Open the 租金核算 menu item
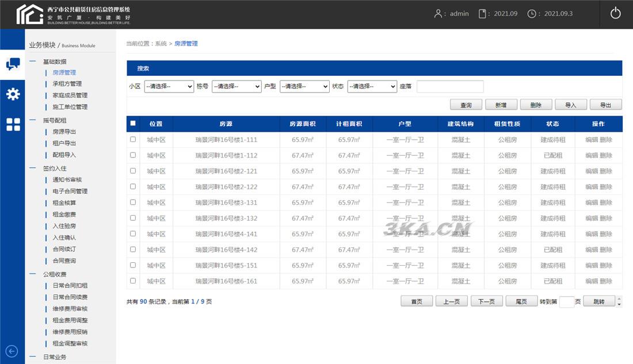 click(x=64, y=202)
